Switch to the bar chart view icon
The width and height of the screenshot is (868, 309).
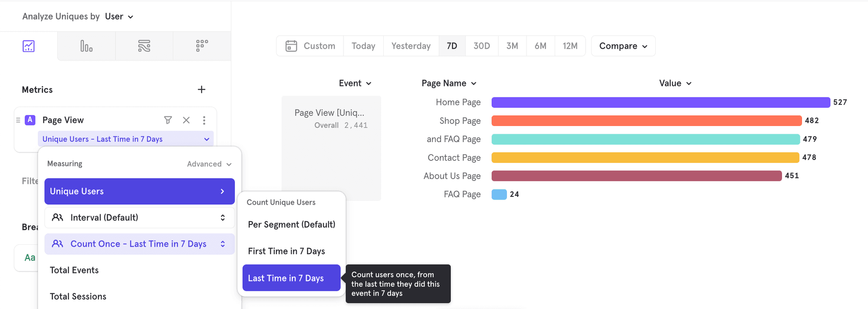pyautogui.click(x=86, y=46)
